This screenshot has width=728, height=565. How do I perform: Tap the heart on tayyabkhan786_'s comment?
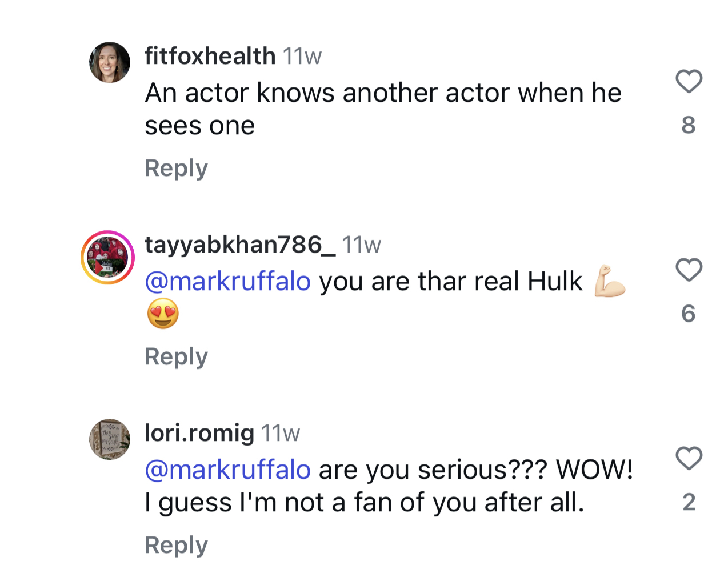(689, 270)
